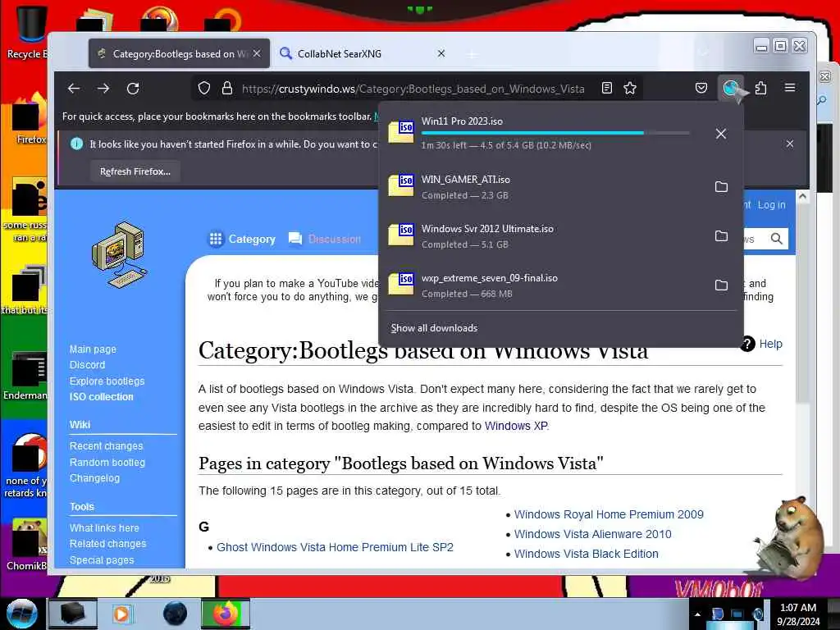840x630 pixels.
Task: Open Special pages link
Action: click(102, 559)
